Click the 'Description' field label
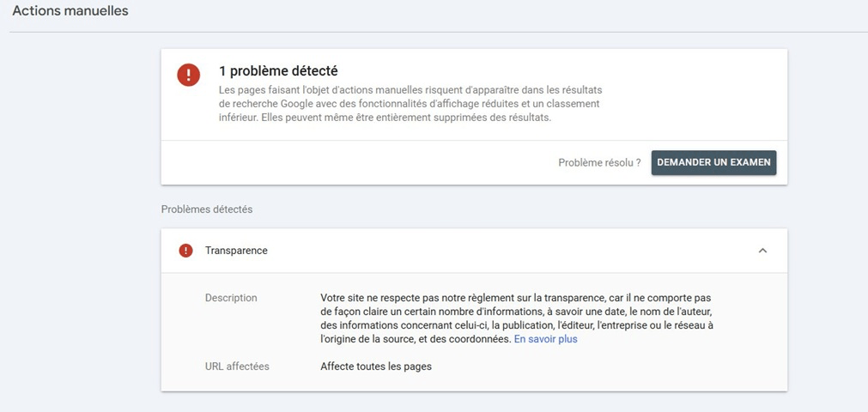 point(231,298)
